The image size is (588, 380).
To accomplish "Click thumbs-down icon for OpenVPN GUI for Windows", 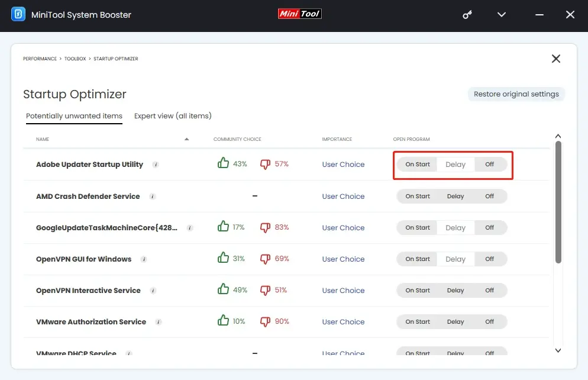I will pos(265,259).
